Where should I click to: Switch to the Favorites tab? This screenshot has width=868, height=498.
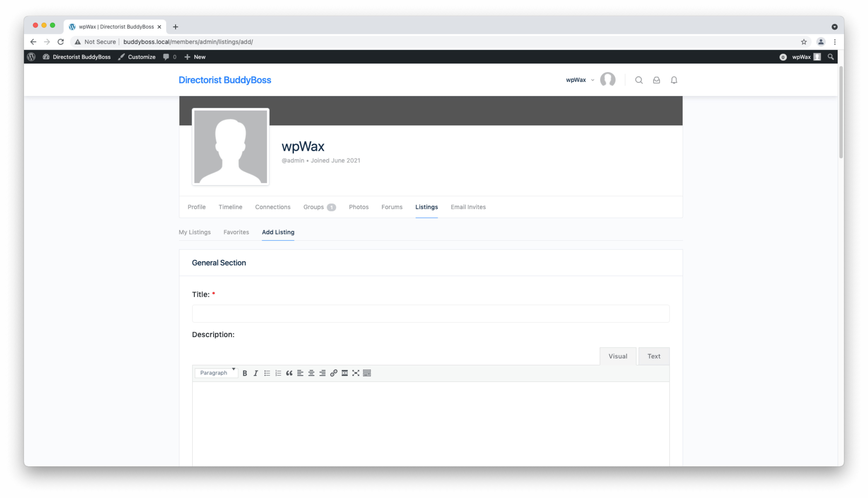click(x=236, y=232)
